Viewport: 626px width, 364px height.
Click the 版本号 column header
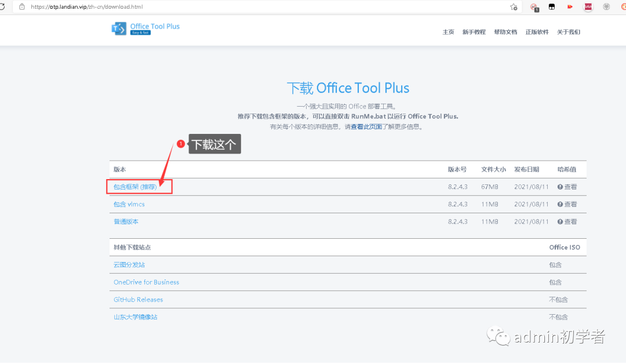(x=457, y=169)
